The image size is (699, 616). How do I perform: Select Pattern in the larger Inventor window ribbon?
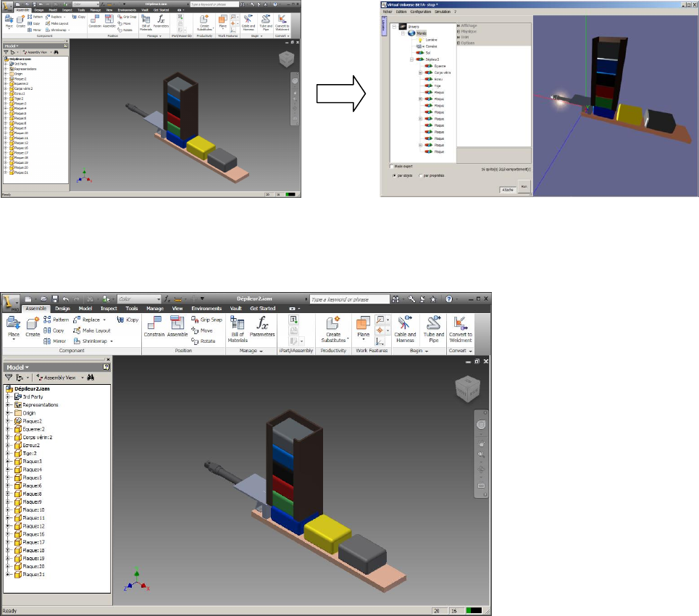56,320
